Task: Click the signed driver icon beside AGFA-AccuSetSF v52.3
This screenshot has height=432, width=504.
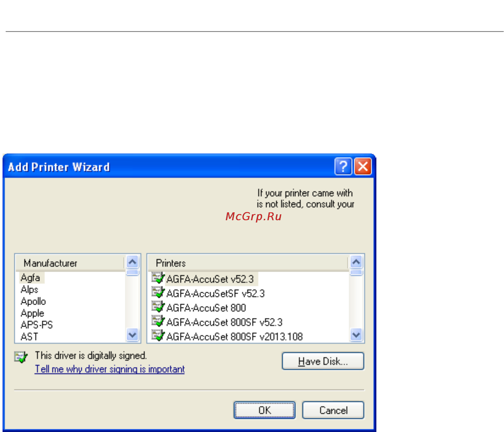Action: point(158,292)
